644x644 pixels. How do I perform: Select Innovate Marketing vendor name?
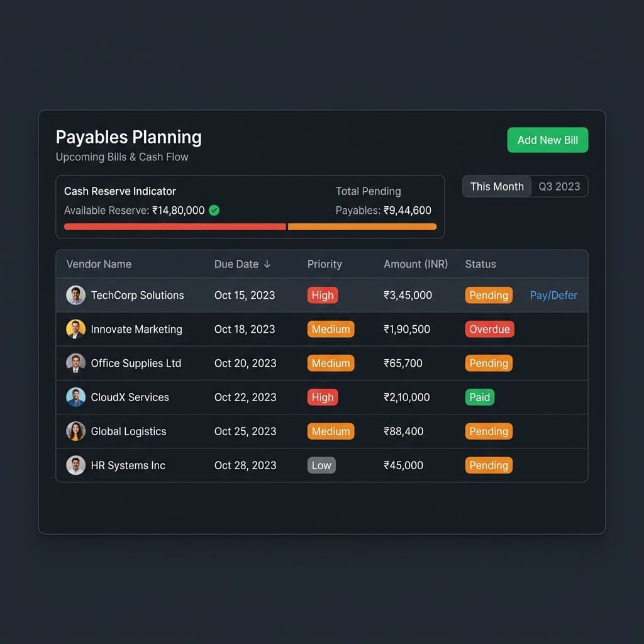coord(136,330)
